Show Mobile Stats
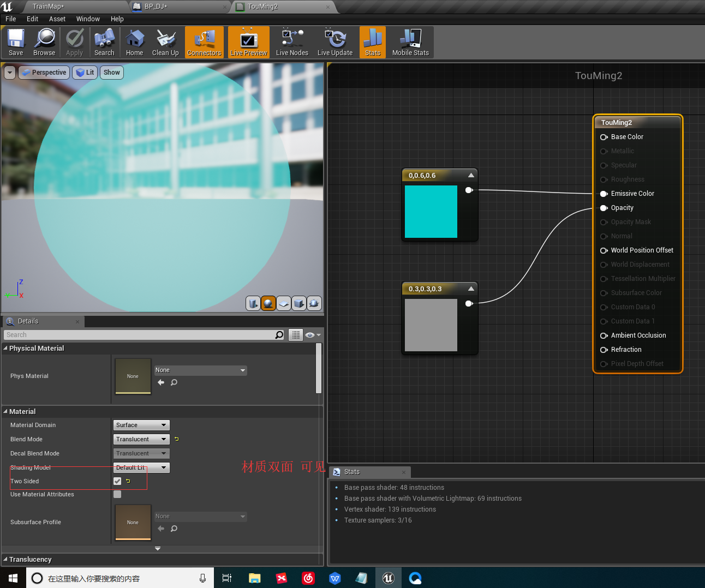Viewport: 705px width, 588px height. [410, 42]
